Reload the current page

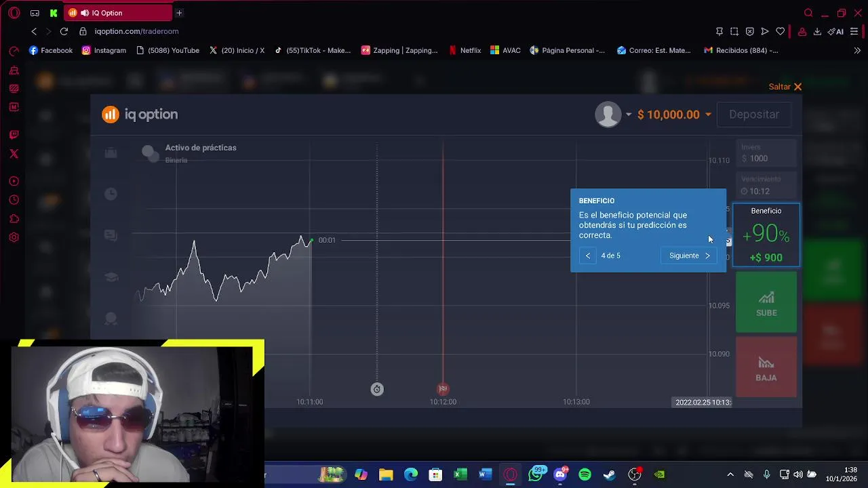click(x=64, y=31)
